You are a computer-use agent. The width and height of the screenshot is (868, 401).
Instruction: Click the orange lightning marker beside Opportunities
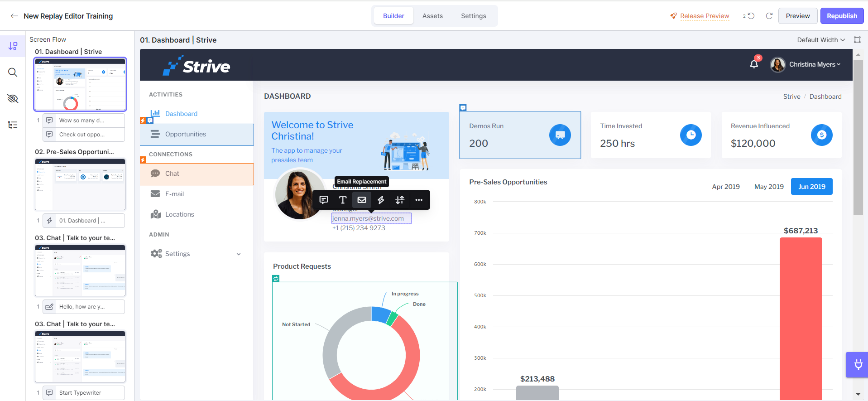(143, 121)
